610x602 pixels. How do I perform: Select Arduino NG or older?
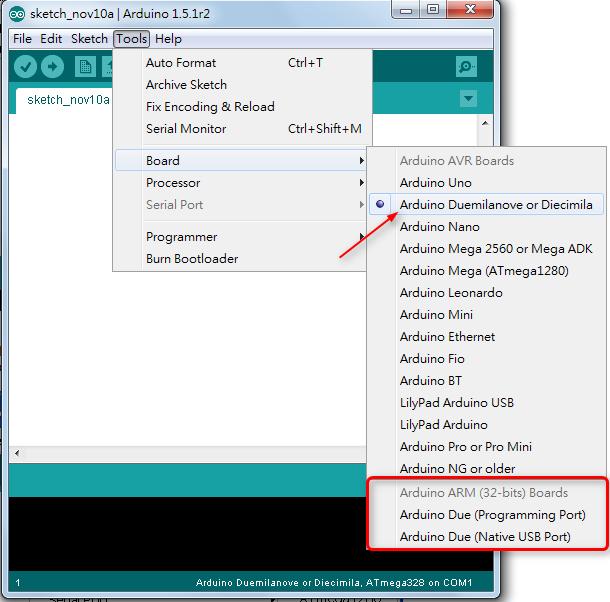pos(486,469)
